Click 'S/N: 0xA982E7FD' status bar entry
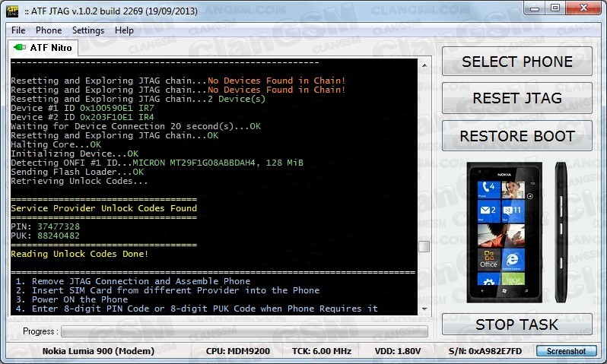Viewport: 607px width, 364px height. click(x=485, y=351)
